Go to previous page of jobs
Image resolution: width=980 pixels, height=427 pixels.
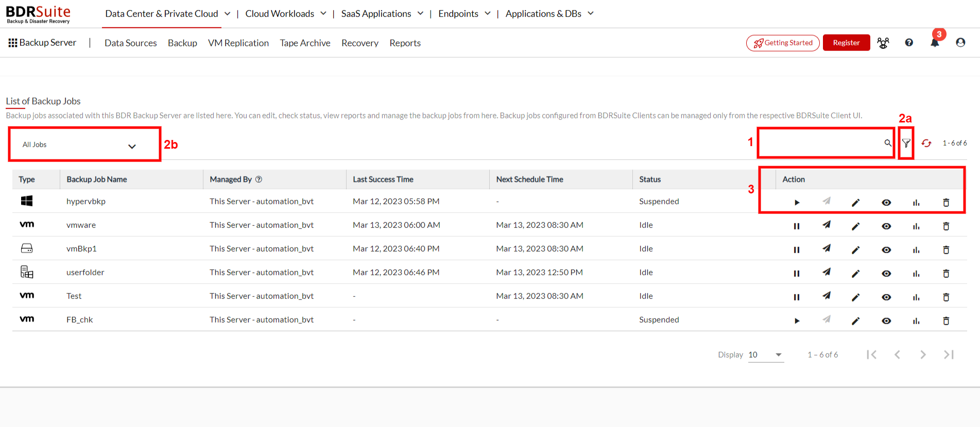(897, 354)
